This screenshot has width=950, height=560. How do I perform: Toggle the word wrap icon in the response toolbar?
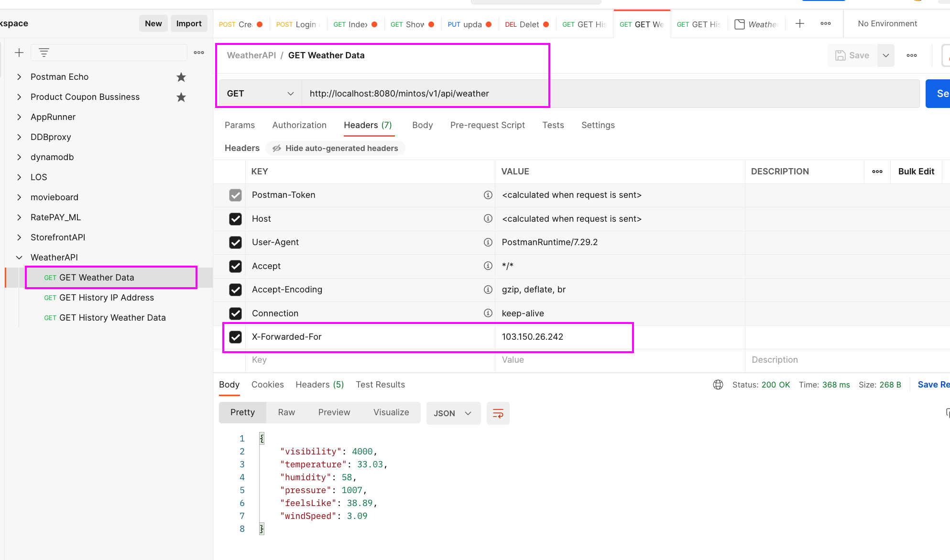click(x=498, y=413)
